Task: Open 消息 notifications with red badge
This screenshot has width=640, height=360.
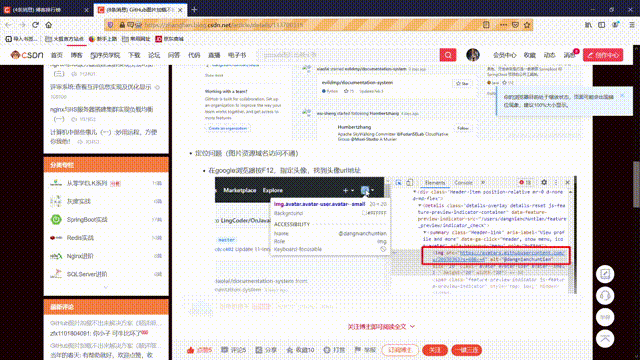Action: point(570,55)
